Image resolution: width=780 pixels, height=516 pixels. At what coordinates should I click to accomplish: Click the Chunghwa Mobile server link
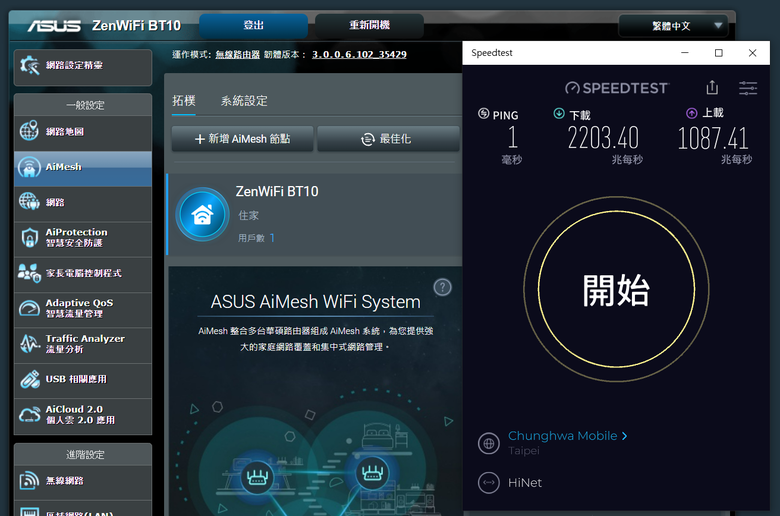click(x=562, y=436)
